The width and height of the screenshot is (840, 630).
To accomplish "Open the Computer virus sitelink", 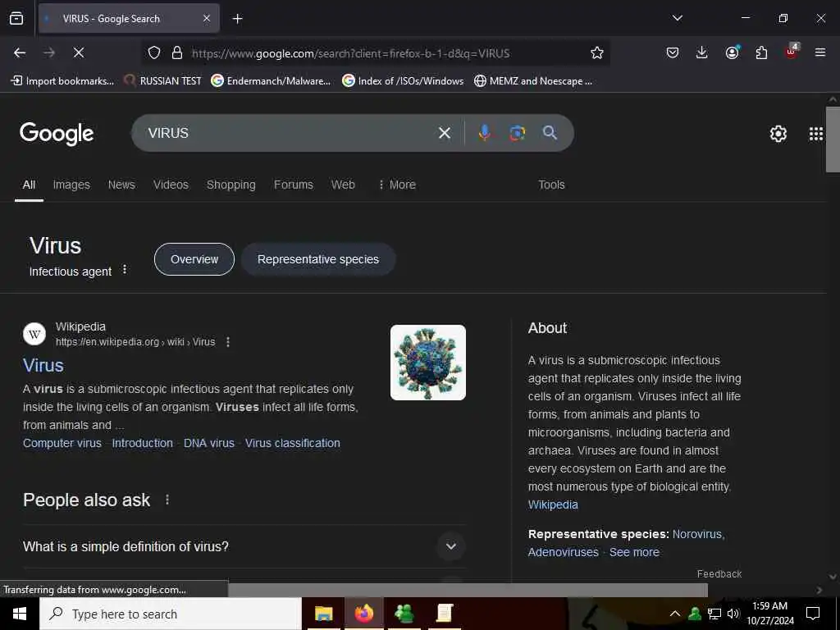I will point(62,443).
